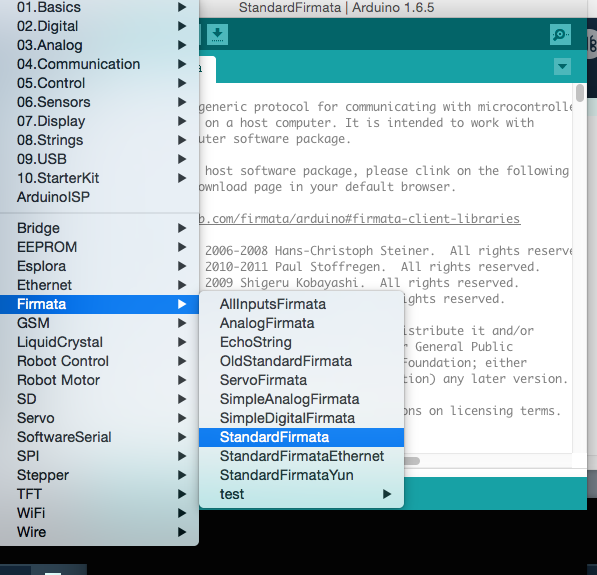Expand the EEPROM library examples
The width and height of the screenshot is (597, 575).
tap(99, 248)
